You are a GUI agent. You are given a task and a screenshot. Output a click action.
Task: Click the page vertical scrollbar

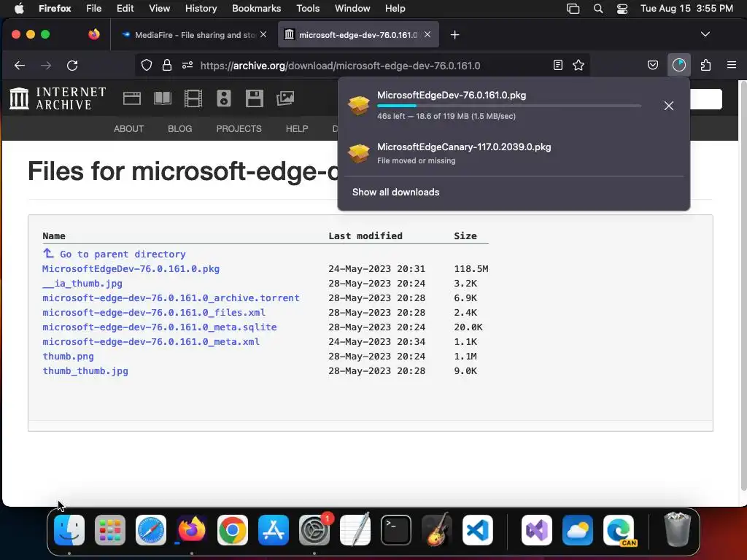click(743, 286)
